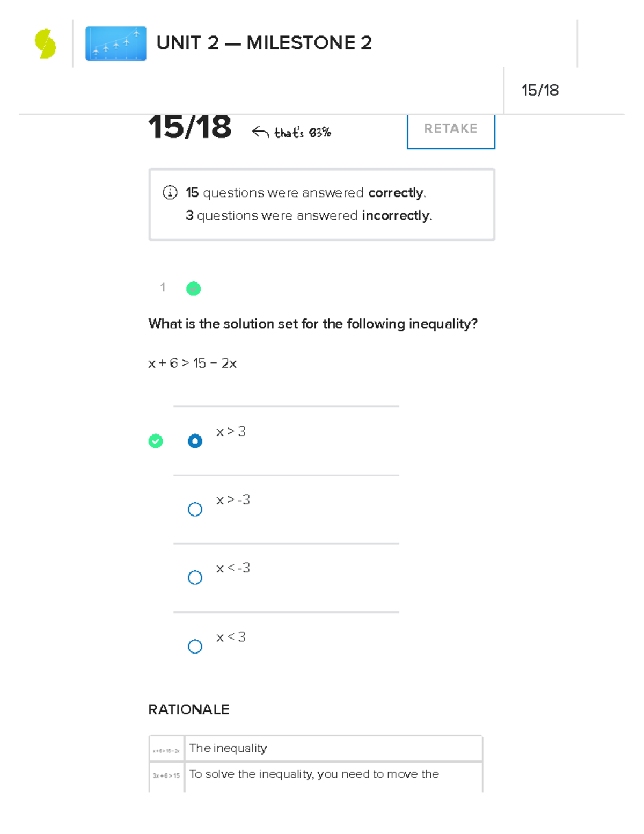This screenshot has width=644, height=834.
Task: Click the UNIT 2 — MILESTONE 2 title
Action: pyautogui.click(x=264, y=43)
